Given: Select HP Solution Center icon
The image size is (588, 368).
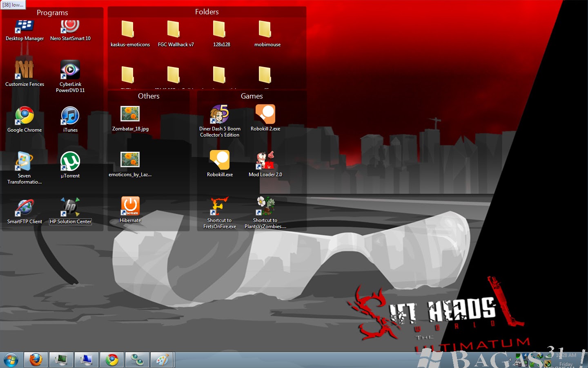Looking at the screenshot, I should click(x=70, y=207).
